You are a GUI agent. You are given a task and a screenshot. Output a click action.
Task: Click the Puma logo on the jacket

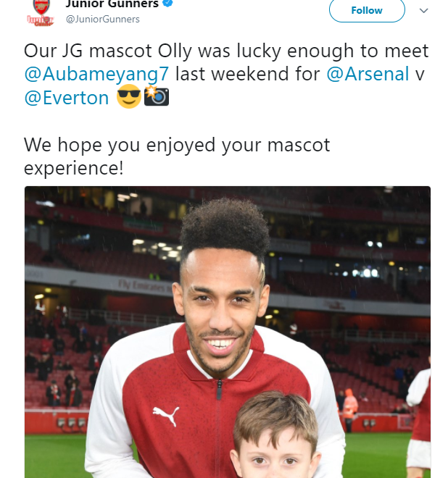tap(166, 416)
